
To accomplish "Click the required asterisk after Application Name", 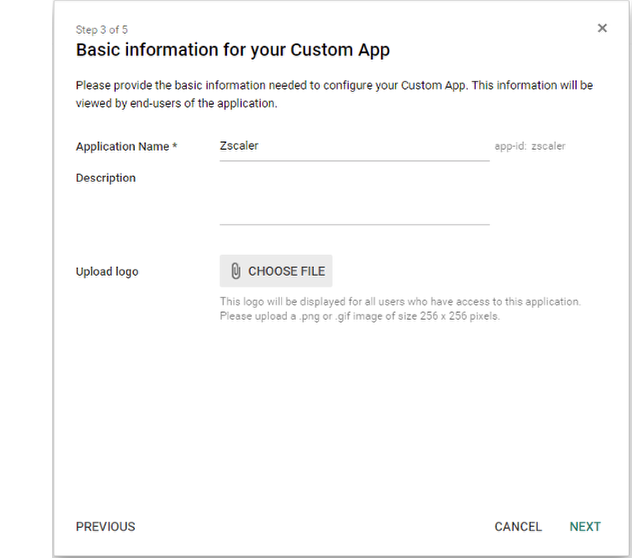I will coord(175,147).
